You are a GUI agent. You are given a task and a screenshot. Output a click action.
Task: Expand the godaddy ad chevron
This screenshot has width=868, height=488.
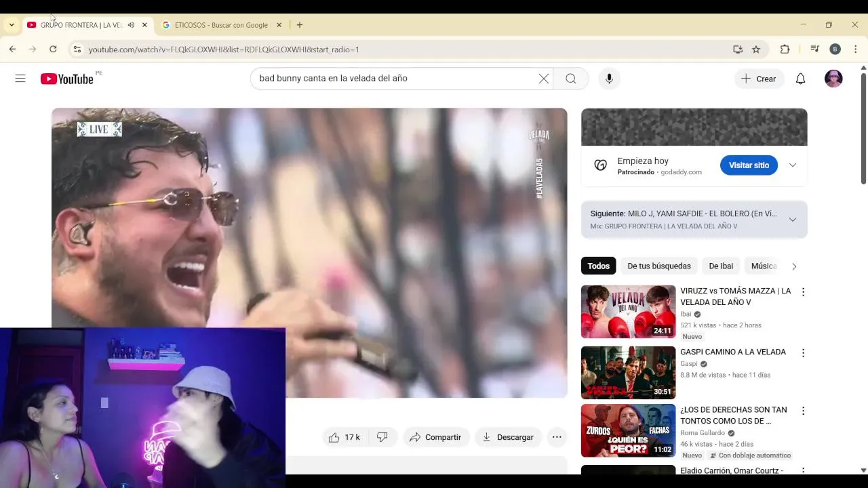[793, 165]
